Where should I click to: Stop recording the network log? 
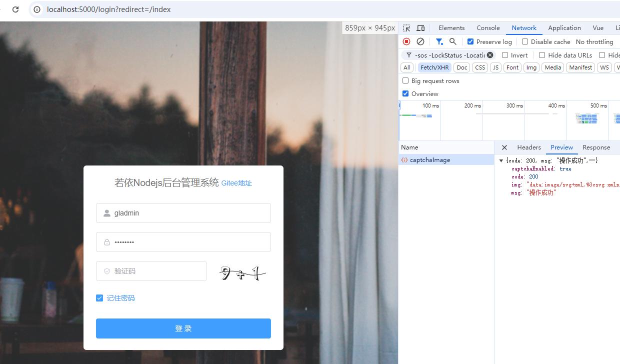406,41
